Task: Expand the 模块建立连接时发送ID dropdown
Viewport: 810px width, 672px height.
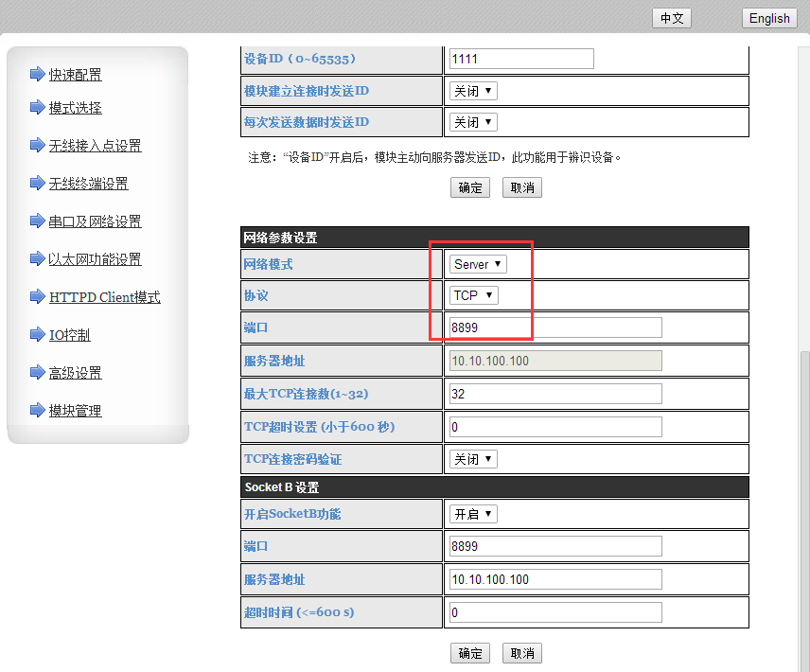Action: 473,91
